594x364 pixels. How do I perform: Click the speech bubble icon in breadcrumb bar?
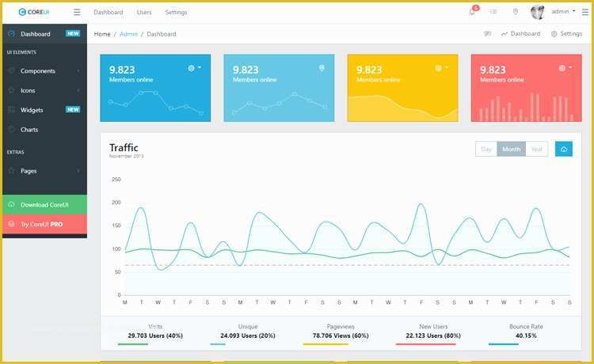(488, 34)
